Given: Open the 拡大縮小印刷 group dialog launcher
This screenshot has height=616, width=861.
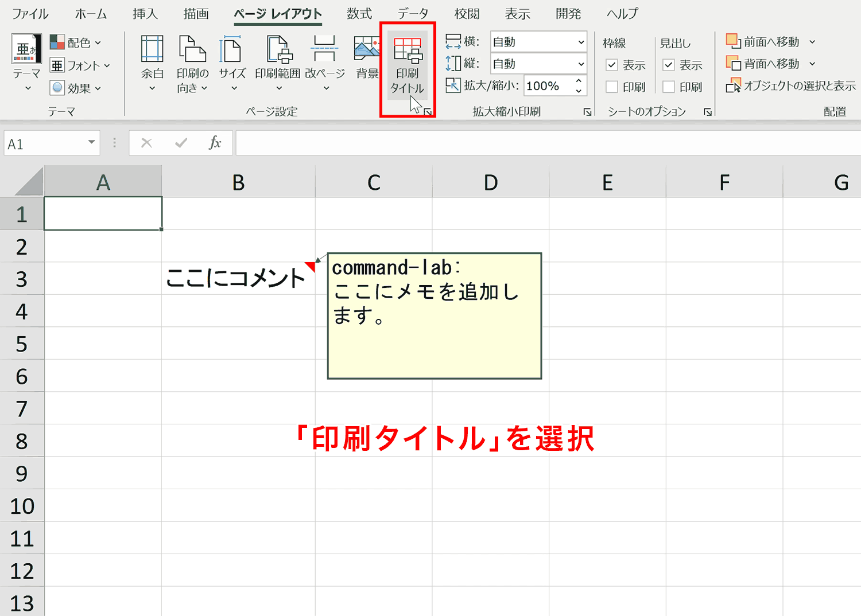Looking at the screenshot, I should 587,112.
